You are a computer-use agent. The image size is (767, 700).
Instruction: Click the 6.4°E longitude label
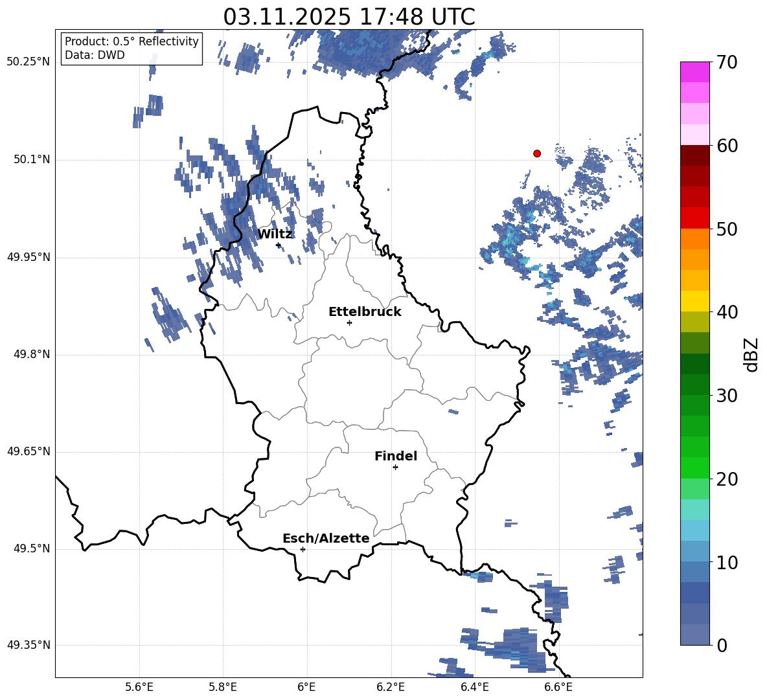(x=474, y=687)
